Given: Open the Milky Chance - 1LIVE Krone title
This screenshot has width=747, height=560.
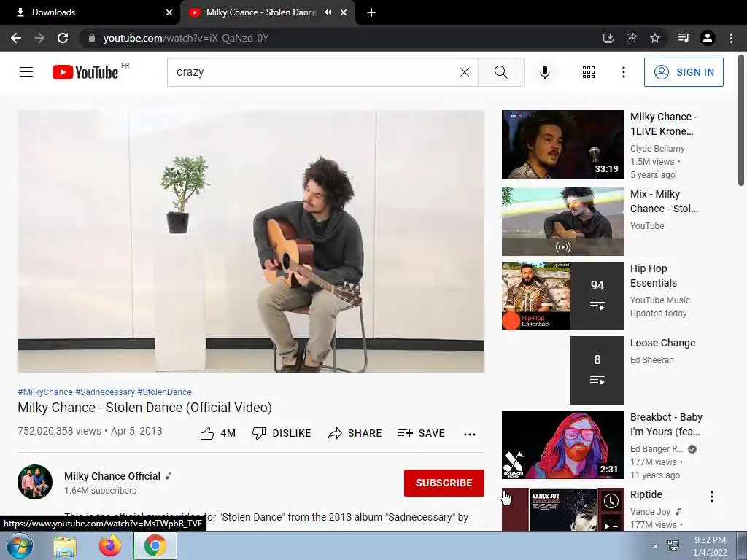Looking at the screenshot, I should [664, 124].
